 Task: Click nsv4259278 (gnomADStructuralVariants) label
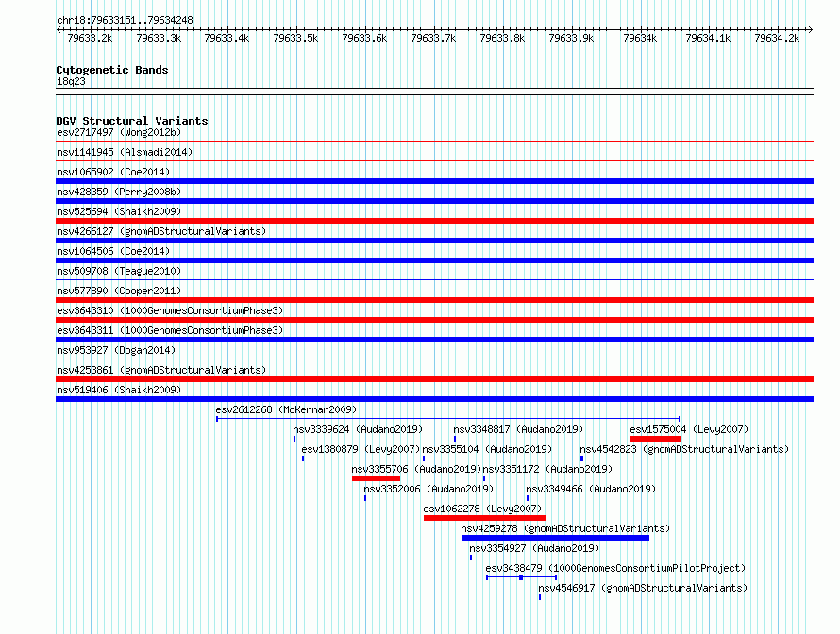tap(565, 528)
